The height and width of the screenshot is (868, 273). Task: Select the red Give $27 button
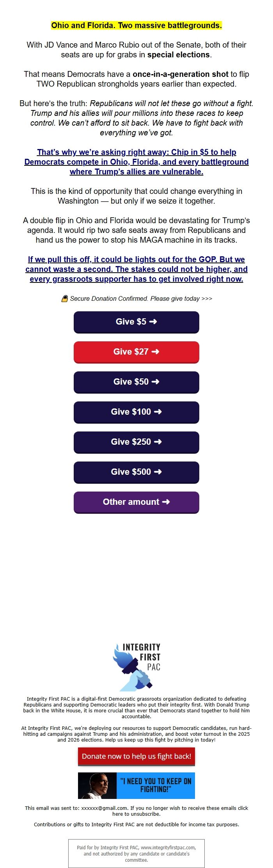[x=136, y=352]
